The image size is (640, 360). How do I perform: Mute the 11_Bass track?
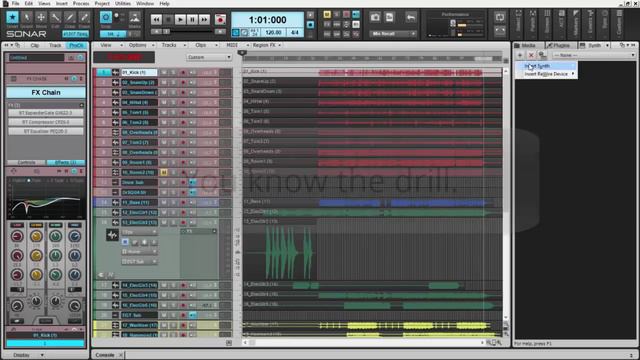coord(164,202)
